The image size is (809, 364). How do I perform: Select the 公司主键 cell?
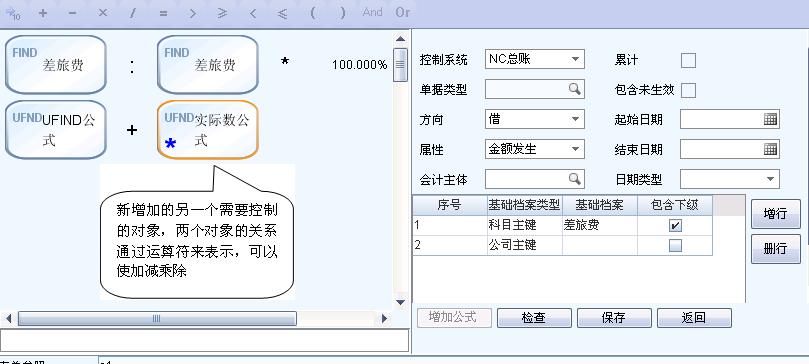click(x=525, y=245)
